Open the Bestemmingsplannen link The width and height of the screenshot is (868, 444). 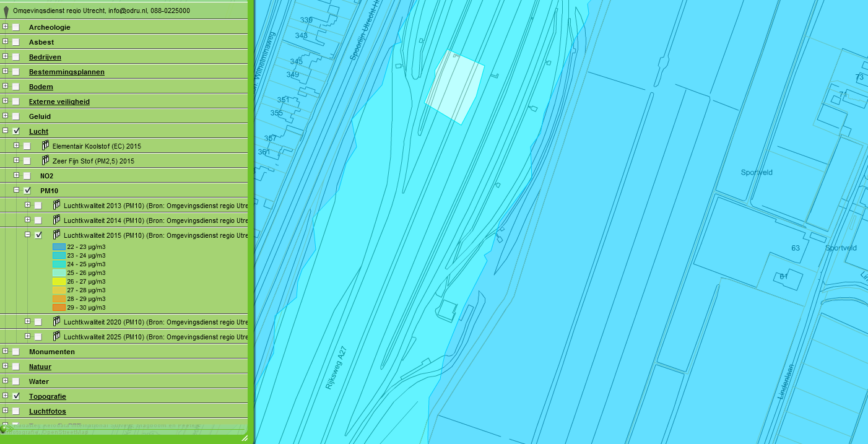67,72
